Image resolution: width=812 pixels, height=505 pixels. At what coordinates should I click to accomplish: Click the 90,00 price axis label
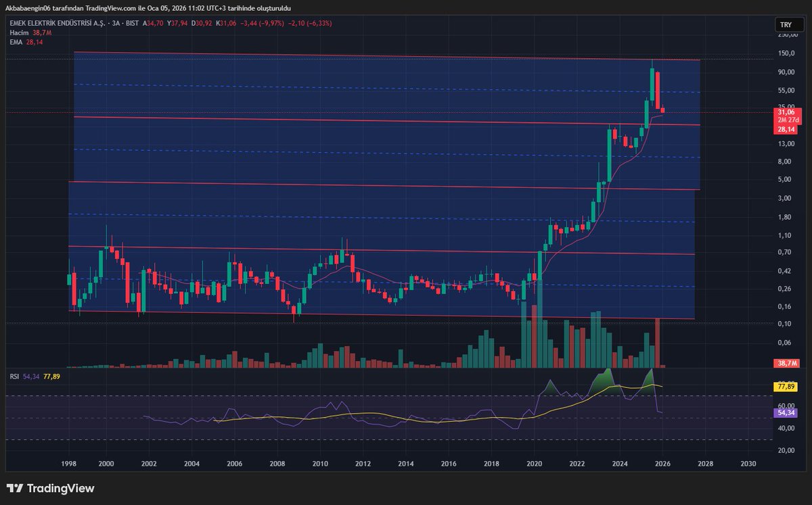point(787,72)
